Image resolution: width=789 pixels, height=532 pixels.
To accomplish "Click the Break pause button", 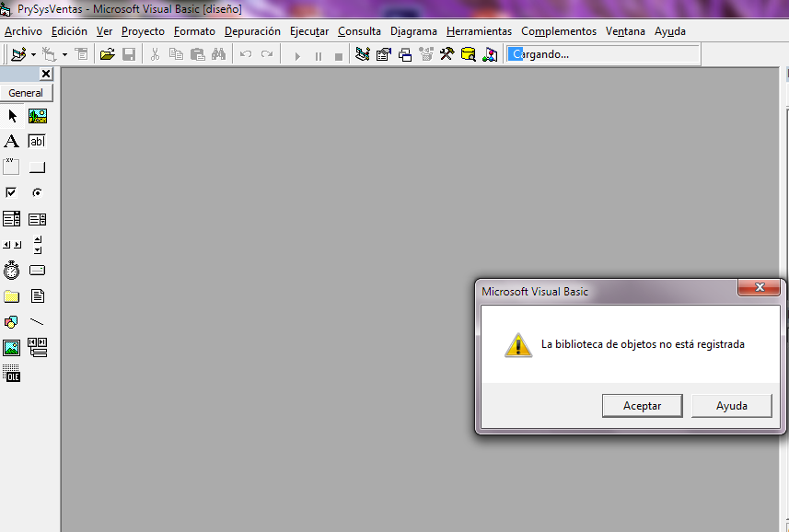I will 318,56.
